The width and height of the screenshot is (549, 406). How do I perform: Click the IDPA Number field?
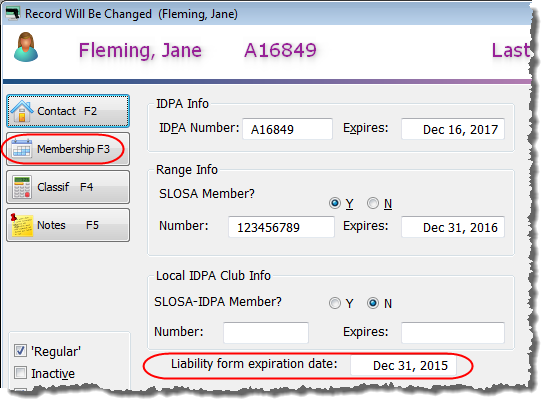click(x=287, y=129)
